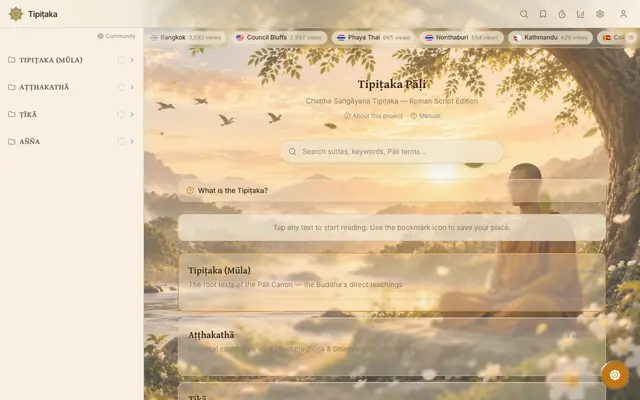The image size is (640, 400).
Task: Select ṬĪKĀ in the sidebar tree
Action: click(28, 114)
